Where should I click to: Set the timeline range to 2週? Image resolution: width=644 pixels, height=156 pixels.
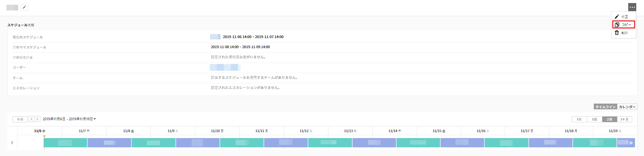click(609, 119)
